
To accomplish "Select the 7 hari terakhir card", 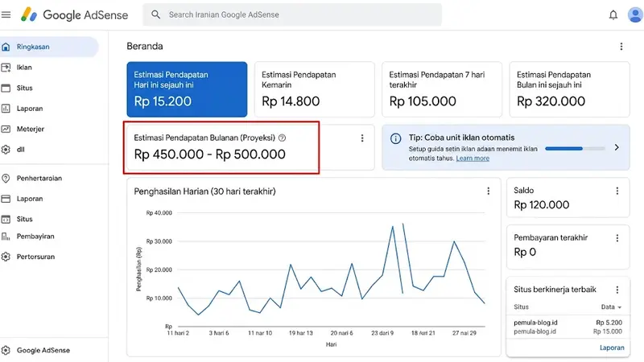I will [442, 89].
